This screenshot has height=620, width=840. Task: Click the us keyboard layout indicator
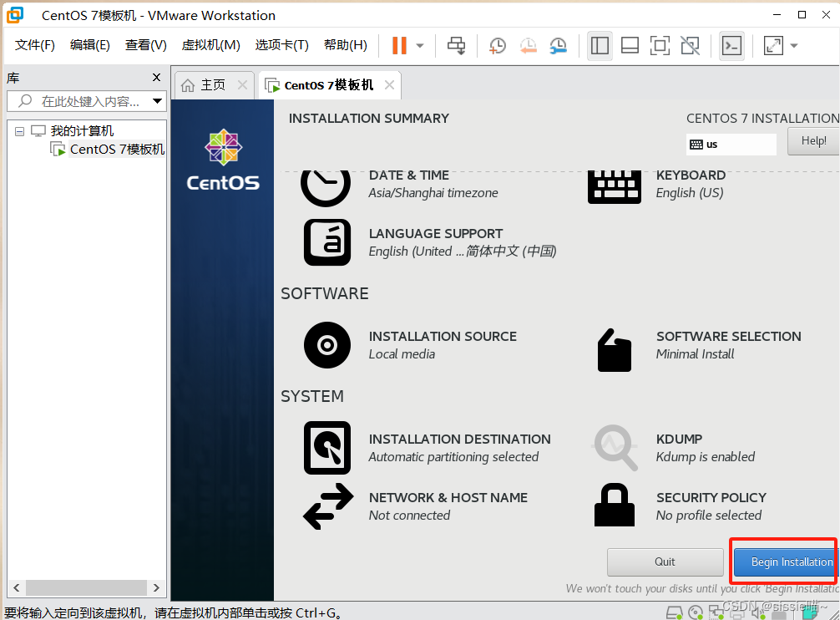pos(731,145)
